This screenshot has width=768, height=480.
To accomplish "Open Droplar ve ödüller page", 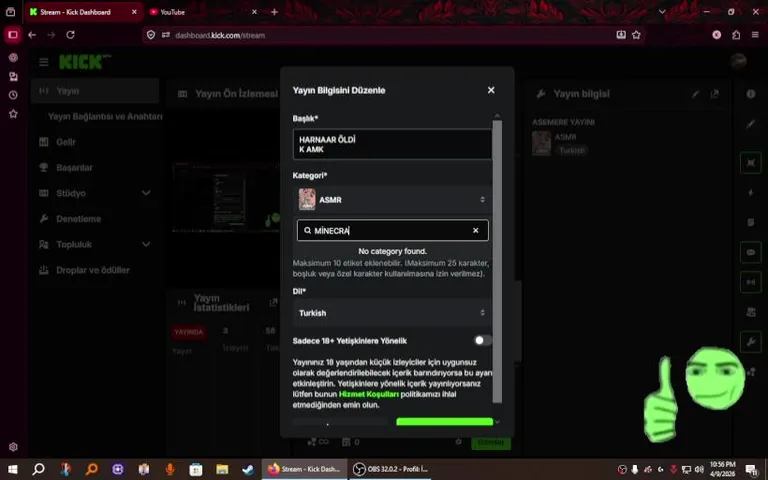I will [95, 270].
